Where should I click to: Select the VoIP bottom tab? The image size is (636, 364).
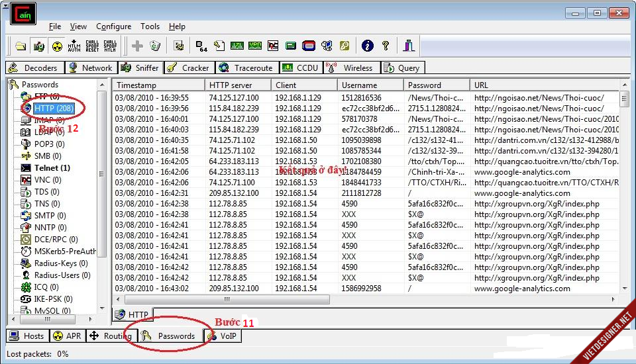click(x=223, y=336)
